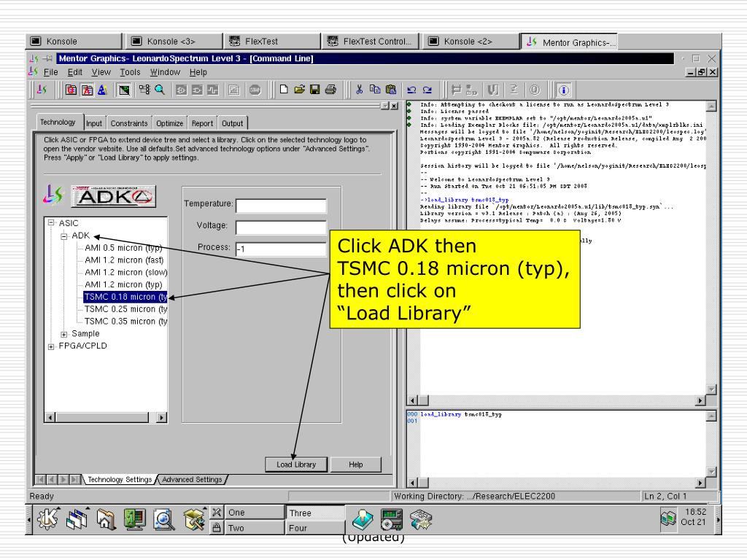The height and width of the screenshot is (560, 747).
Task: Click the magnifying glass toolbar icon
Action: pyautogui.click(x=160, y=90)
